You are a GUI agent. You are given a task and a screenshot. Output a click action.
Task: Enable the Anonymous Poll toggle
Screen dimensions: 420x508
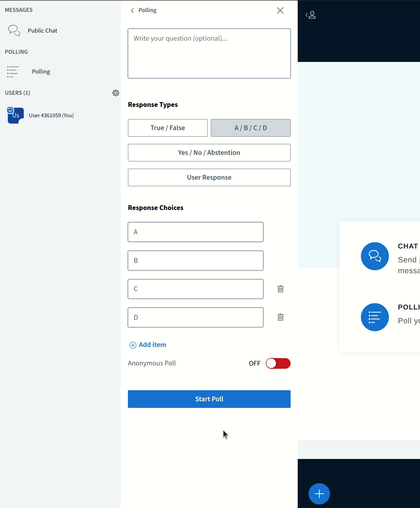point(278,363)
